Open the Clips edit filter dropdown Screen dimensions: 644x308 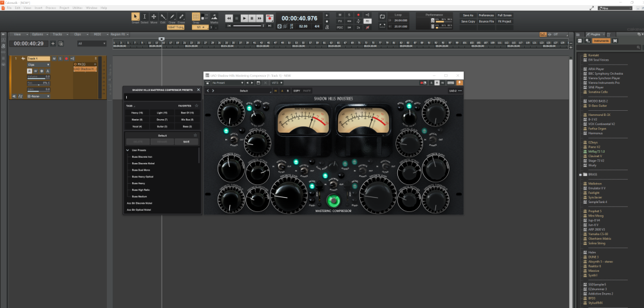coord(39,64)
